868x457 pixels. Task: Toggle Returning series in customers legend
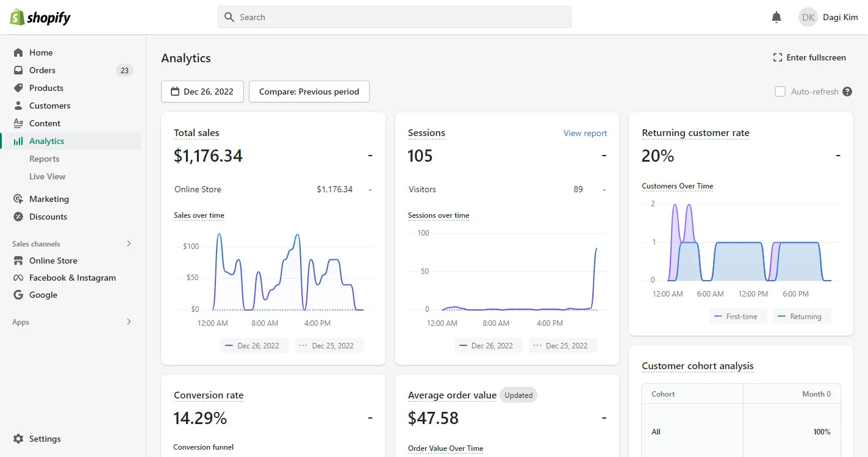click(802, 317)
